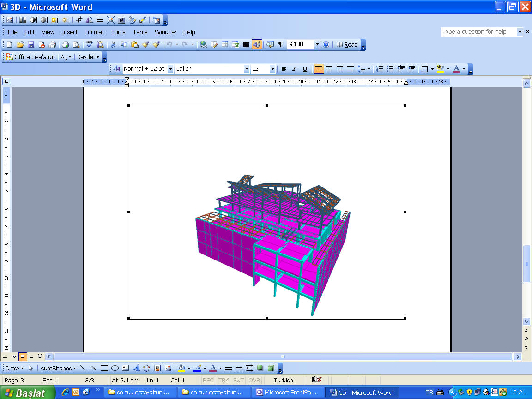532x399 pixels.
Task: Toggle Show/Hide paragraph marks
Action: click(x=280, y=45)
